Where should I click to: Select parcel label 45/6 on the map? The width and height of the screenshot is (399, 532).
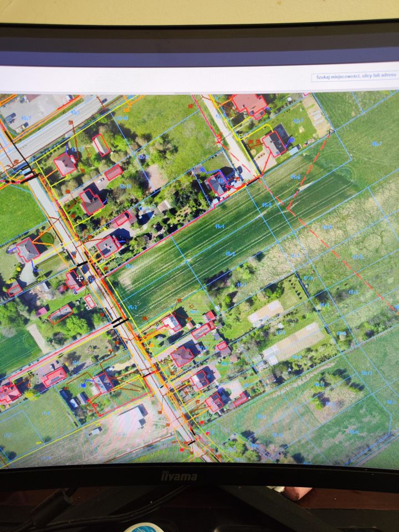click(295, 177)
